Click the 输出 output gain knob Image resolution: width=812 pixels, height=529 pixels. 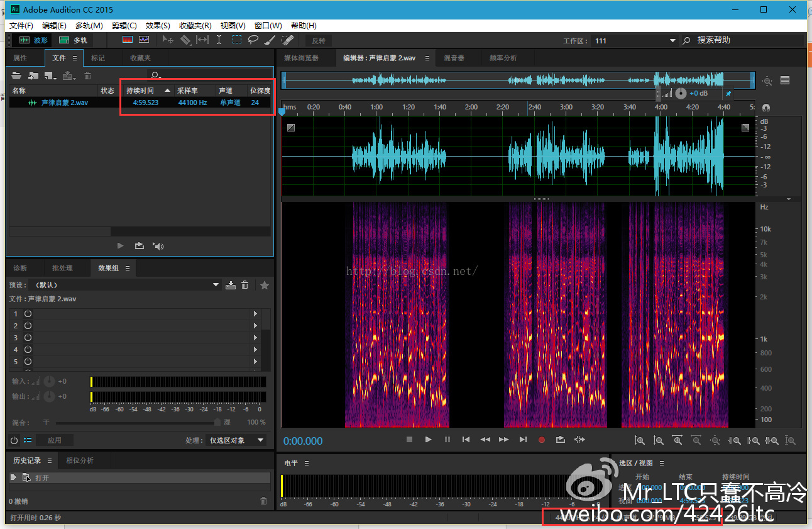click(49, 396)
